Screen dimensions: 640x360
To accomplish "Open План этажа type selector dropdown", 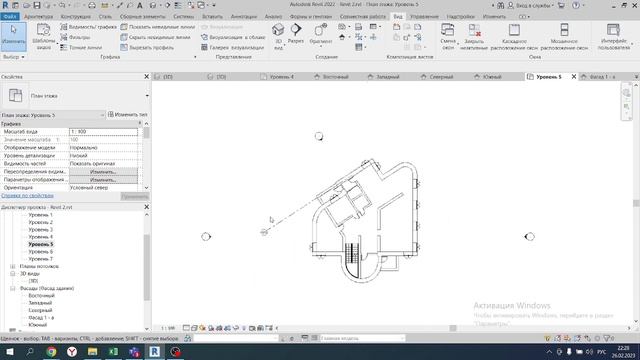I will click(147, 96).
